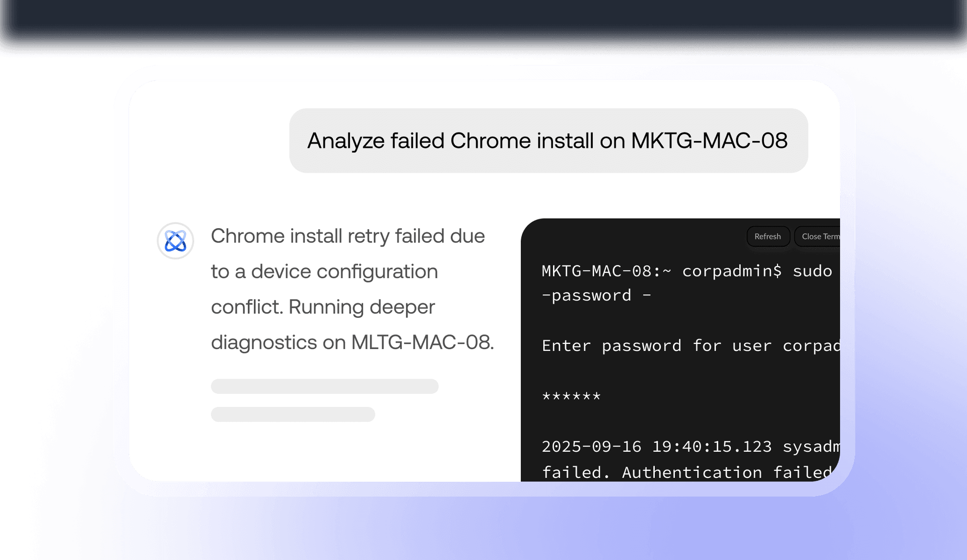Click the MKTG-MAC-08 prompt line

pyautogui.click(x=604, y=271)
